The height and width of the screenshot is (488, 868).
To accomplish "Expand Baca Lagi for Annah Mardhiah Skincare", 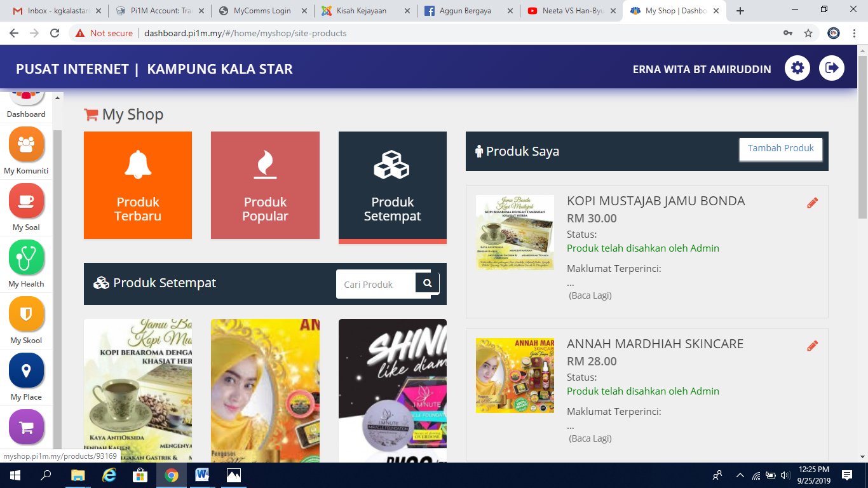I will coord(590,438).
